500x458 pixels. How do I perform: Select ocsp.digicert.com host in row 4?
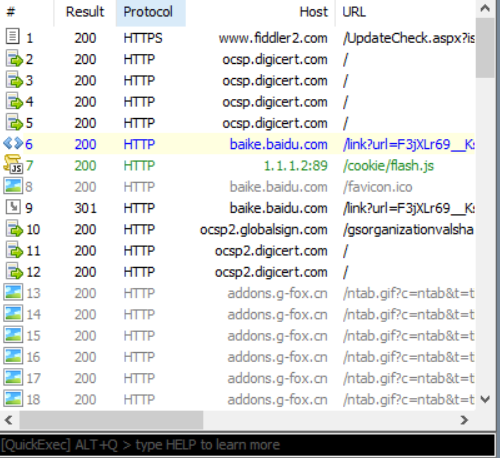275,102
